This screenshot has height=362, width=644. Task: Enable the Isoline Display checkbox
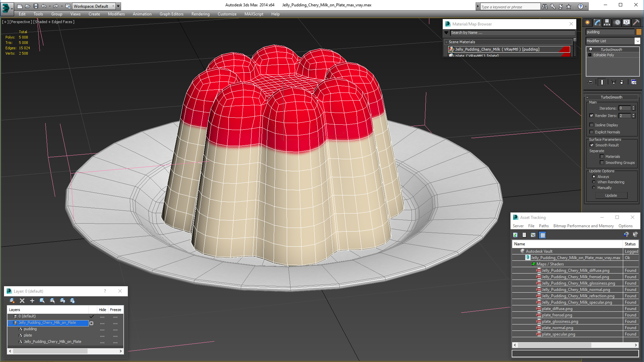(x=592, y=125)
